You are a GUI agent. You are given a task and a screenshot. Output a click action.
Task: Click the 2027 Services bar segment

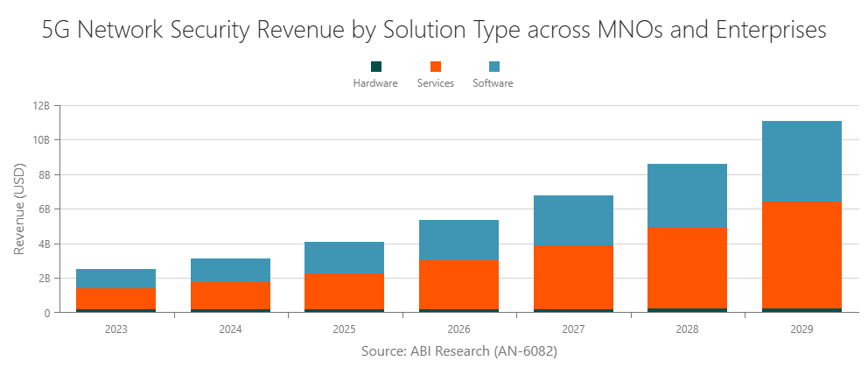click(573, 277)
